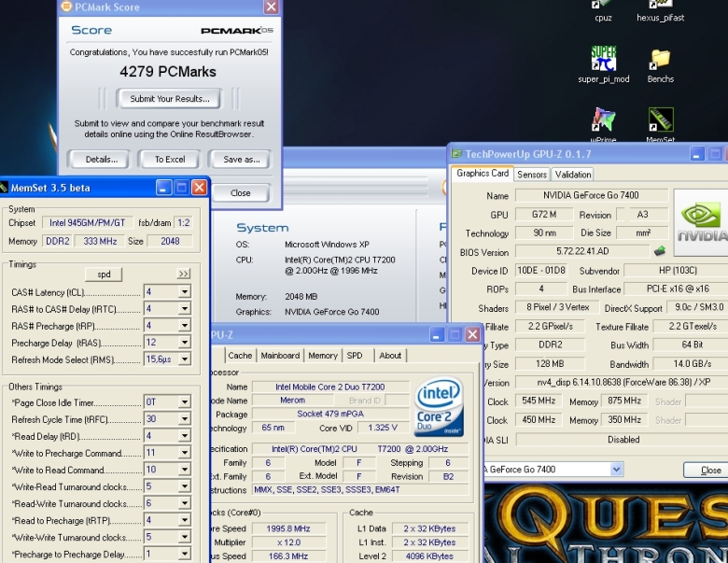Click the Device ID 10DE - 01D8 field
The height and width of the screenshot is (563, 728).
pos(541,271)
